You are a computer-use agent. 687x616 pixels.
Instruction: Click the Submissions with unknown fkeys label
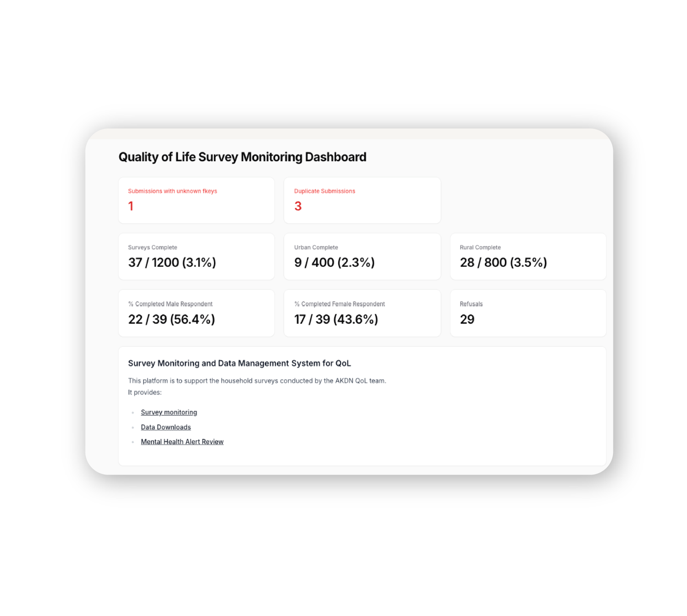pos(172,191)
